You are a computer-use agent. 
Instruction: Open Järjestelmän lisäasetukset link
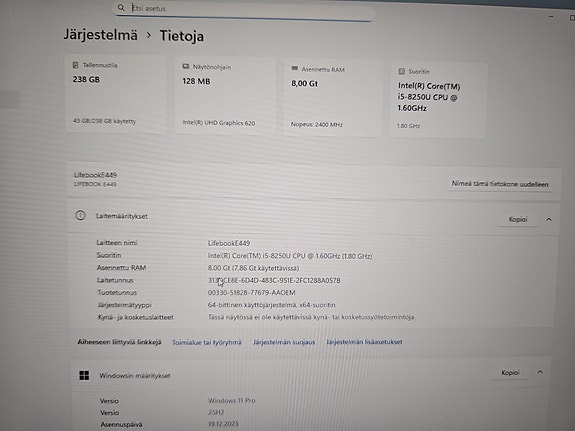pos(364,341)
